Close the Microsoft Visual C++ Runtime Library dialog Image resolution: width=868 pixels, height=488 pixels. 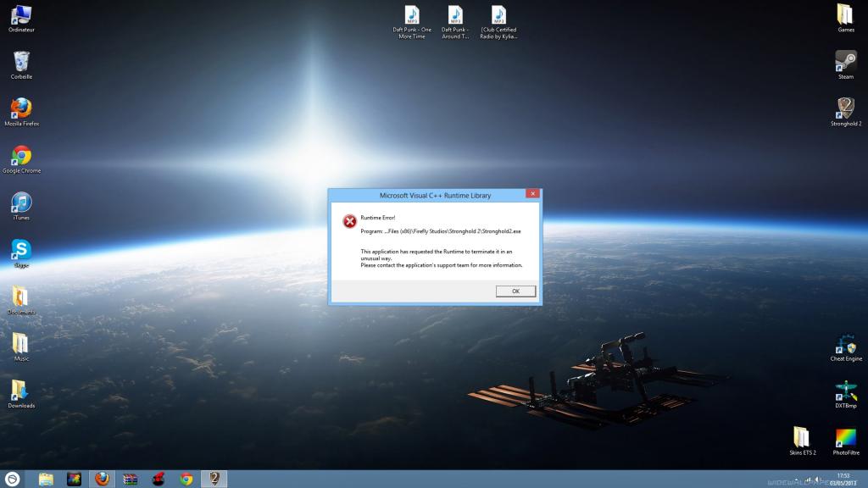point(532,193)
